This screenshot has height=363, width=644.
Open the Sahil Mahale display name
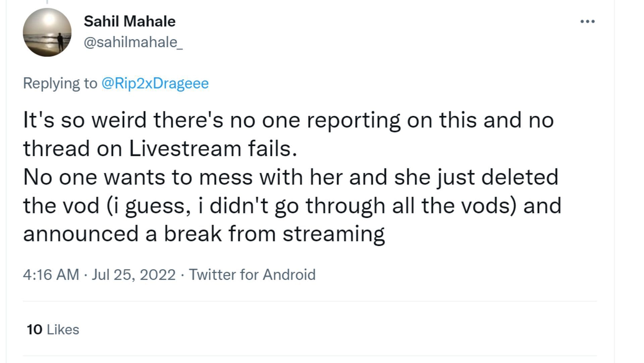point(129,21)
